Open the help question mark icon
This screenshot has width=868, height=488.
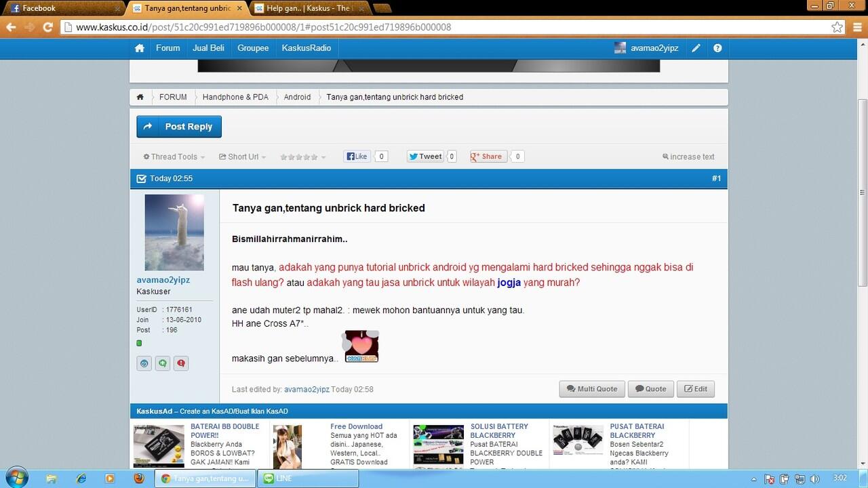point(717,48)
